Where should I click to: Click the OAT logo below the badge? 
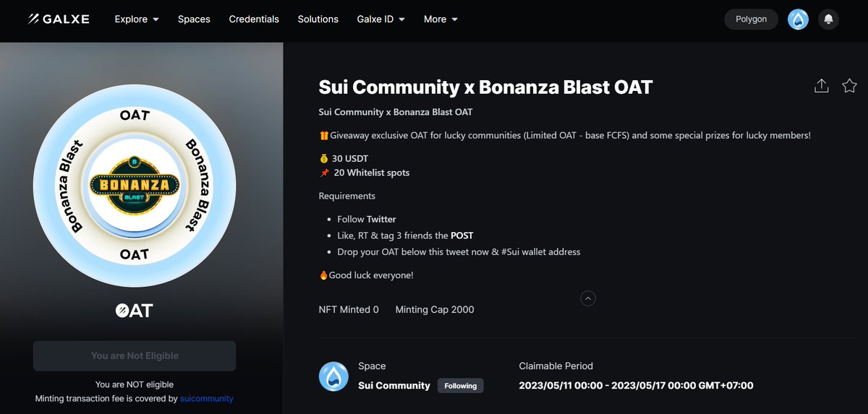135,311
